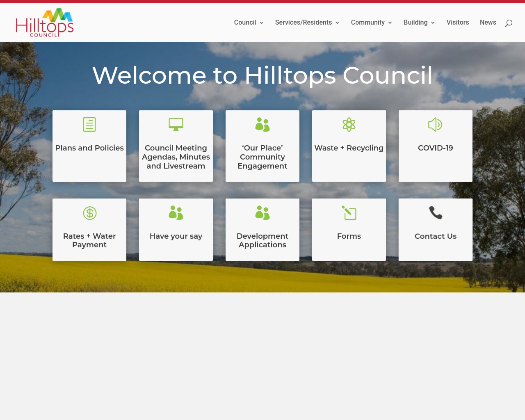Viewport: 525px width, 420px height.
Task: Open the Have your say link
Action: click(x=176, y=236)
